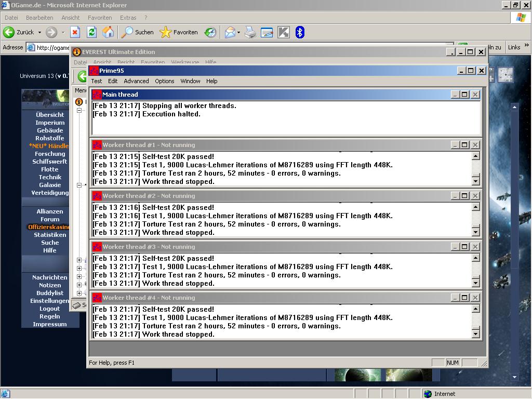Open the Mail button dropdown arrow
Viewport: 532px width, 399px height.
(x=239, y=33)
